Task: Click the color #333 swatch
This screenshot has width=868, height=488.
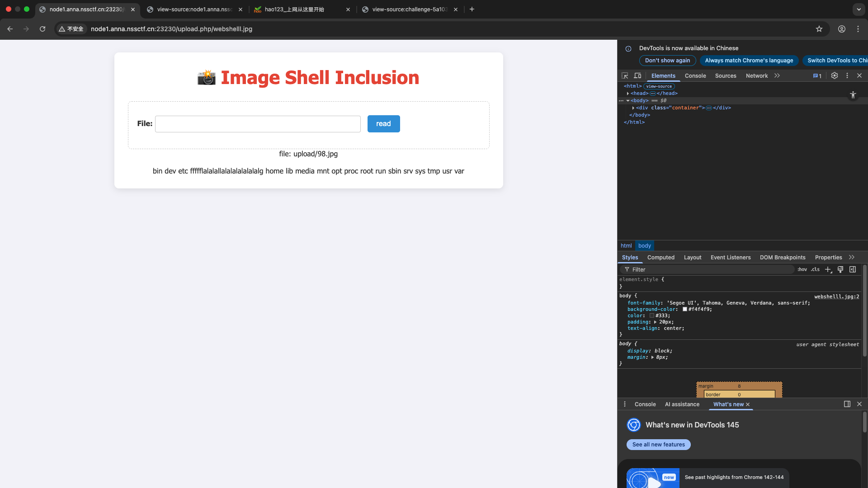Action: pyautogui.click(x=652, y=316)
